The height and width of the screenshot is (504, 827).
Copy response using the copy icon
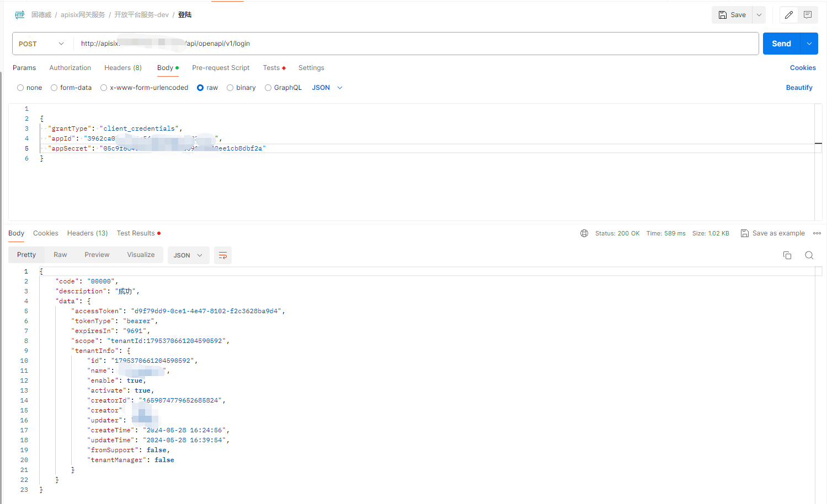pyautogui.click(x=787, y=255)
